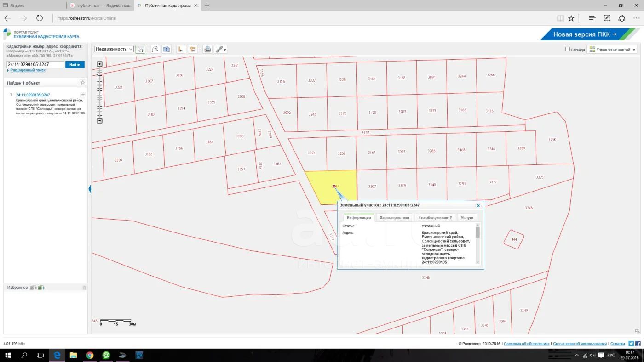Open the Новая версия ПКК link
Image resolution: width=644 pixels, height=362 pixels.
(x=584, y=34)
